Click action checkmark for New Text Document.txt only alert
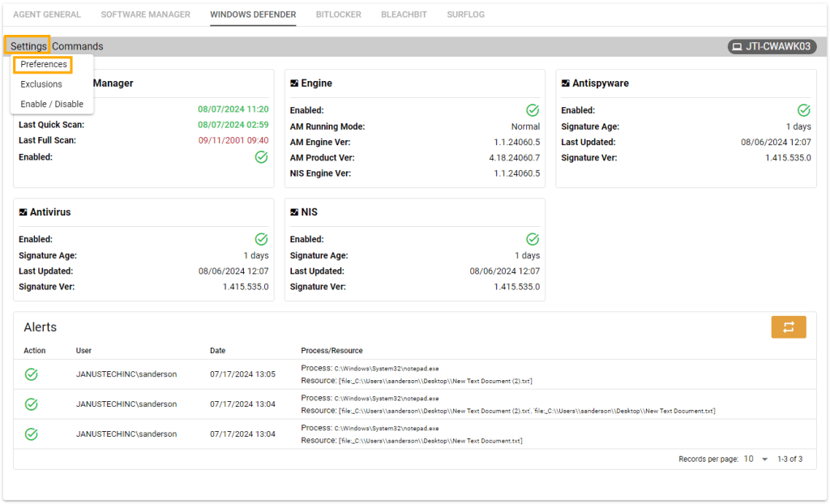This screenshot has width=830, height=504. click(x=32, y=434)
